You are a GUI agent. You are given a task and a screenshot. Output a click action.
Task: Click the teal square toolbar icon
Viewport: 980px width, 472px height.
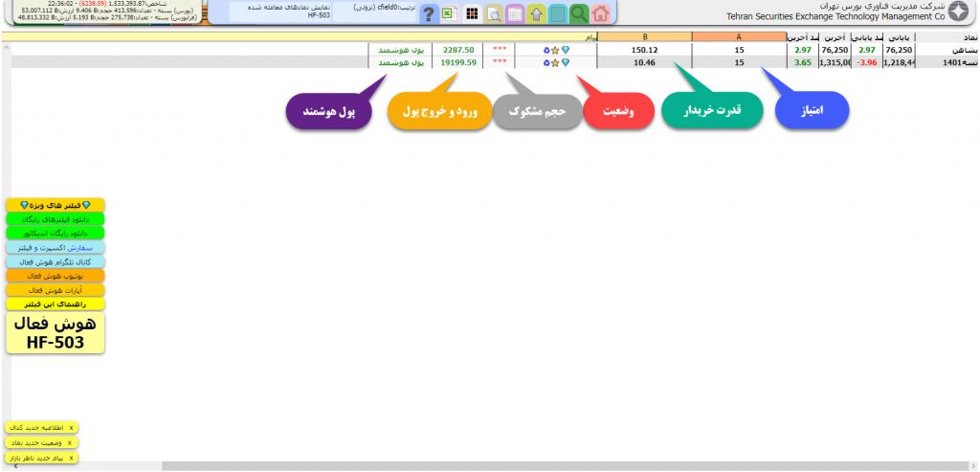[x=558, y=14]
